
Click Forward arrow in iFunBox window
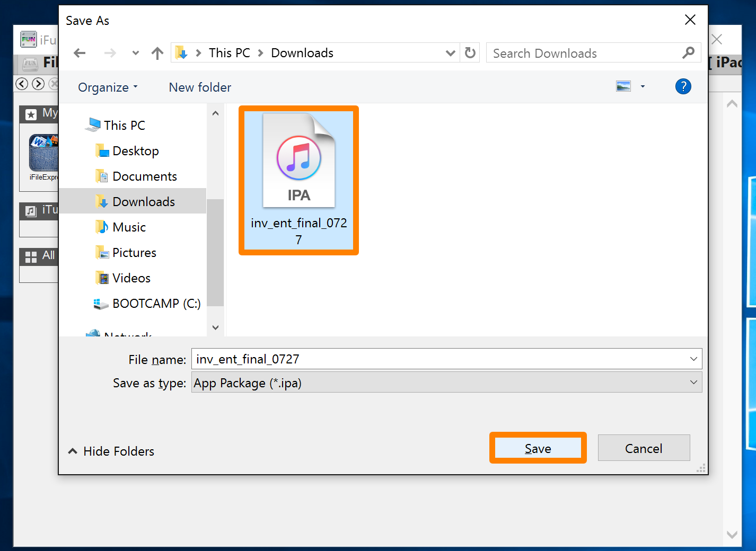tap(38, 84)
